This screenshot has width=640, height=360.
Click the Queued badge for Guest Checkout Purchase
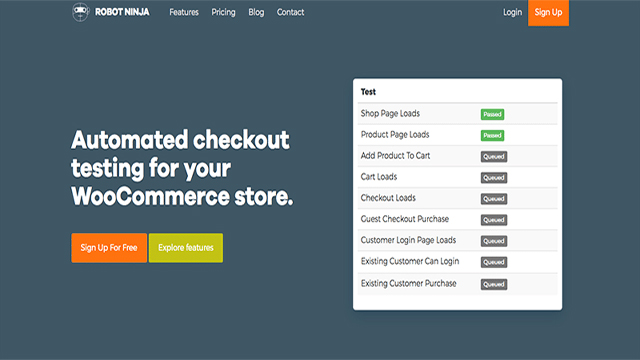(494, 220)
